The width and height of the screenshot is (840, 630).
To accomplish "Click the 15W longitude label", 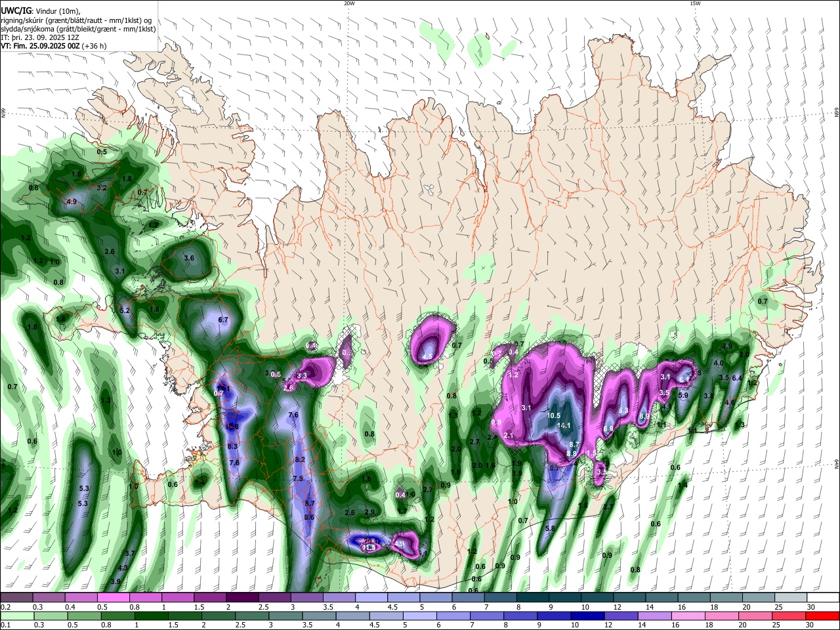I will [695, 3].
